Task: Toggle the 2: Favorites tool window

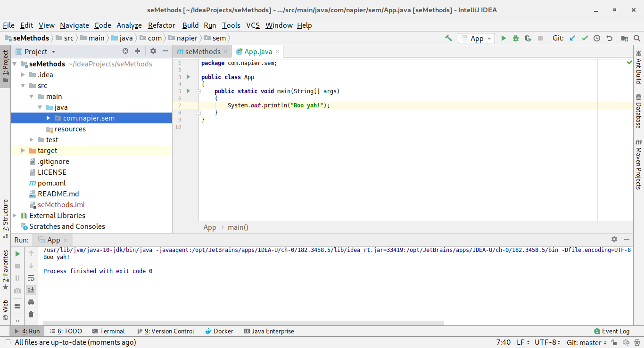Action: (5, 270)
